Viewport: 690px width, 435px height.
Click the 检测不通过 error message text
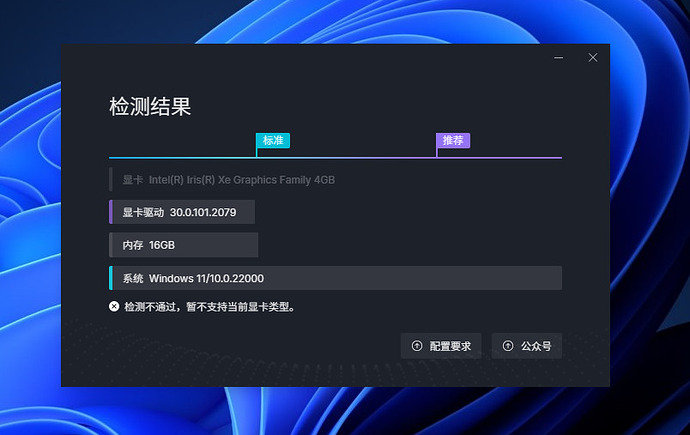click(208, 307)
